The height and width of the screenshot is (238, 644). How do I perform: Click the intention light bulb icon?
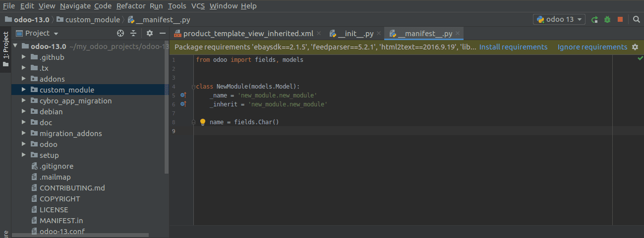click(202, 122)
